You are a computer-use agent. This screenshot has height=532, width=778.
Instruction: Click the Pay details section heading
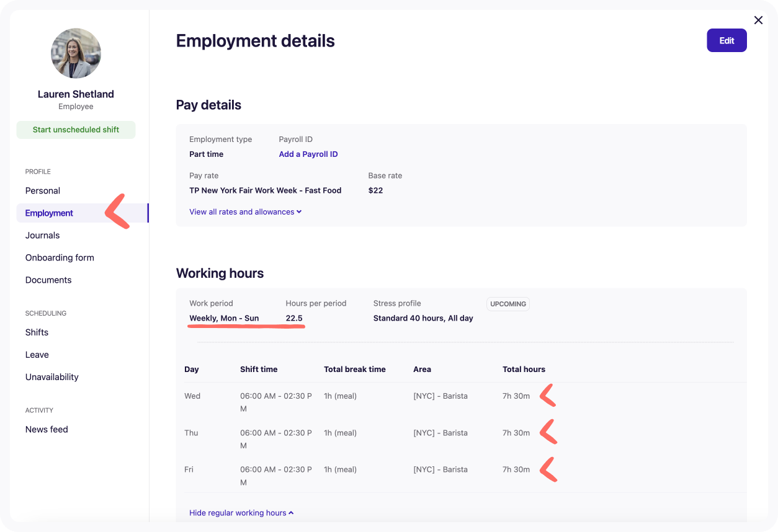click(x=208, y=105)
